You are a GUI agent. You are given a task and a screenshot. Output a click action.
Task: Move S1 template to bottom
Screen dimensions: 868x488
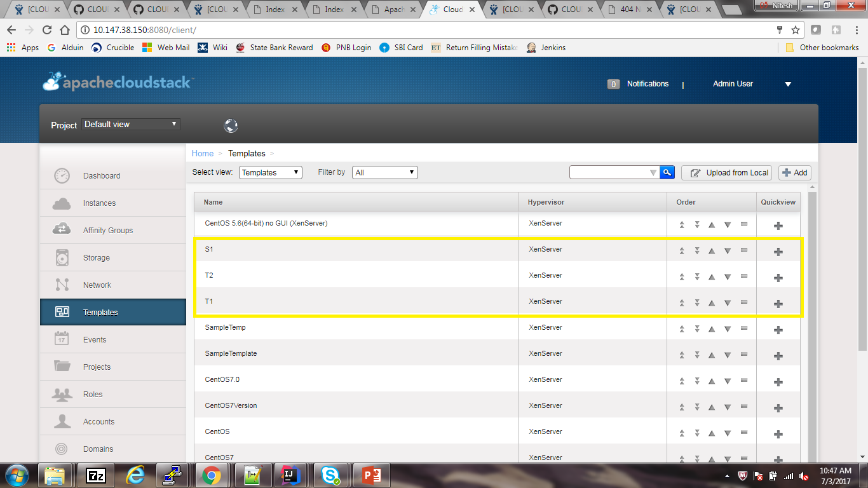(x=697, y=250)
